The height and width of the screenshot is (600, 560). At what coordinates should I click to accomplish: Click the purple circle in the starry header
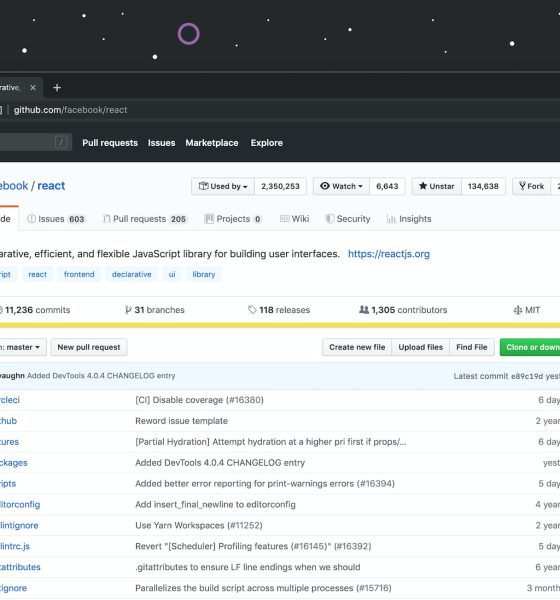[189, 34]
